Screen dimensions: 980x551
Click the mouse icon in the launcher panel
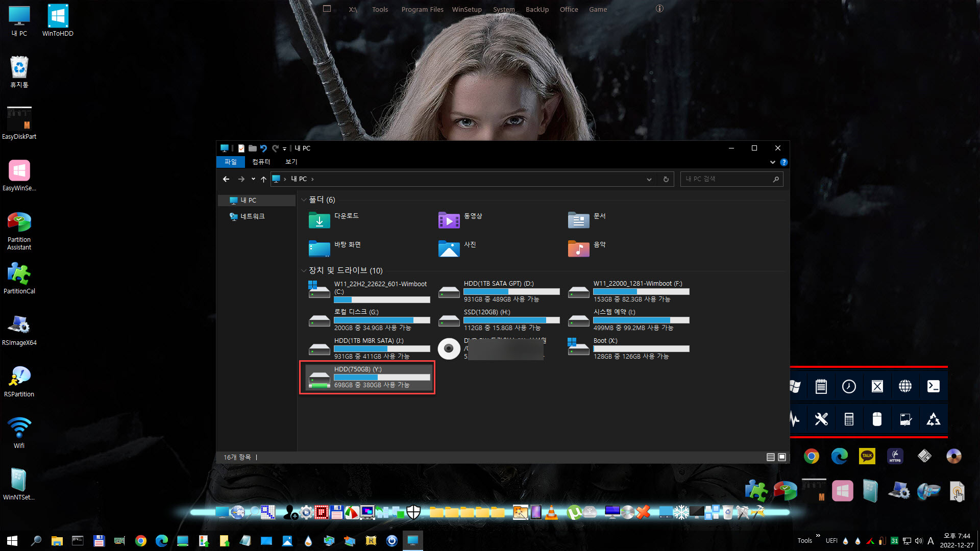click(877, 419)
